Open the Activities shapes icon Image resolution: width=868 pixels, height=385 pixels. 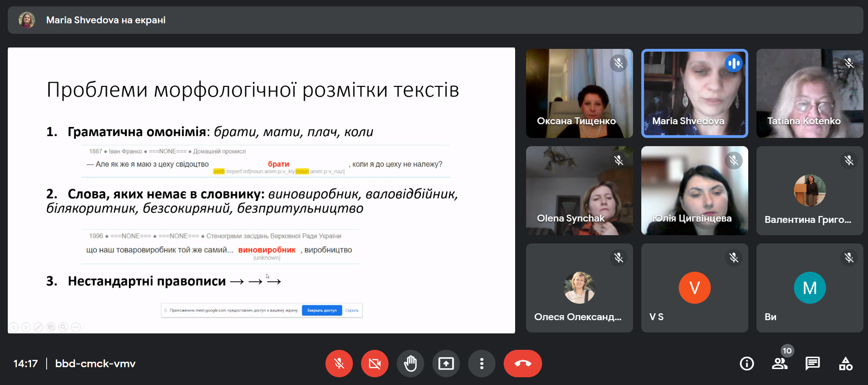click(x=845, y=364)
